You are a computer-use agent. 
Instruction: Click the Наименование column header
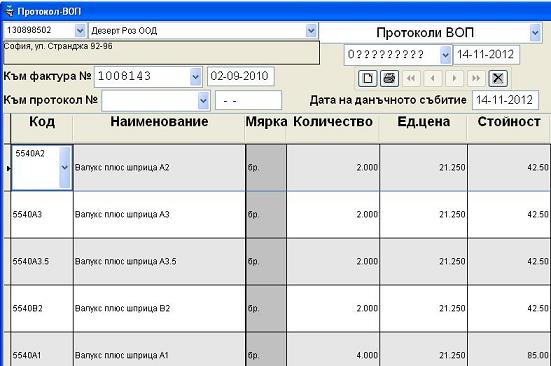(x=159, y=128)
